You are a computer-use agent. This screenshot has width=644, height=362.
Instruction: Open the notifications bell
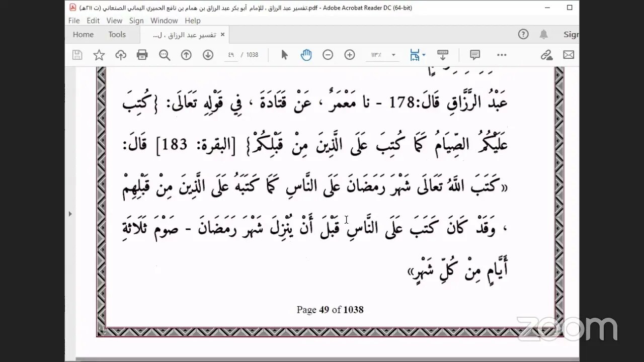[x=544, y=34]
